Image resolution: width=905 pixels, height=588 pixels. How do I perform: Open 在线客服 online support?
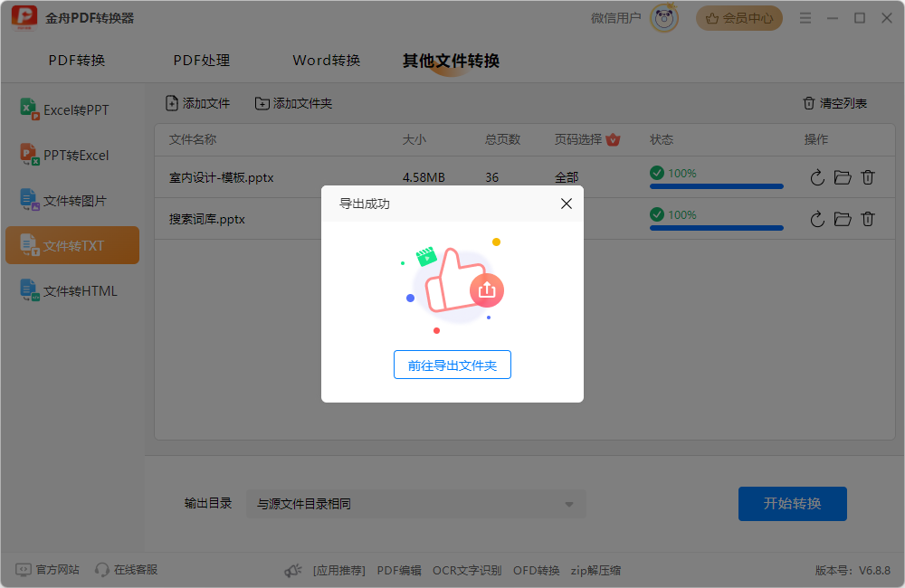click(127, 570)
